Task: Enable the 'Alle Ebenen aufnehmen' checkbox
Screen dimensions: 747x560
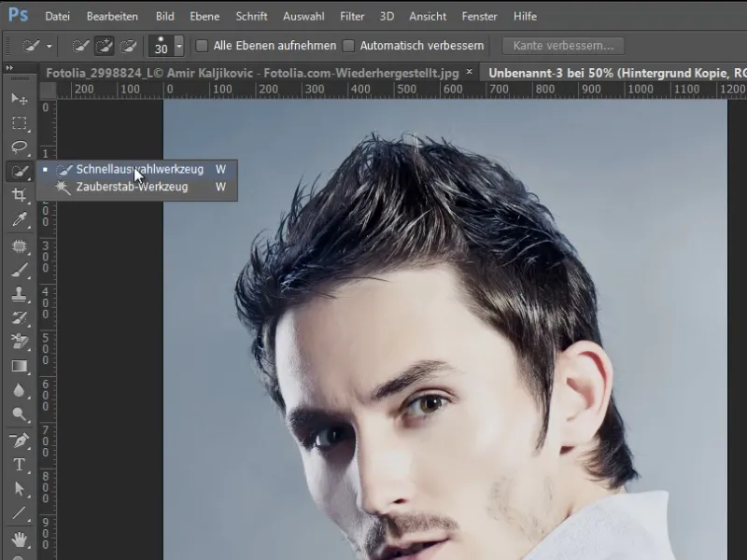Action: click(201, 45)
